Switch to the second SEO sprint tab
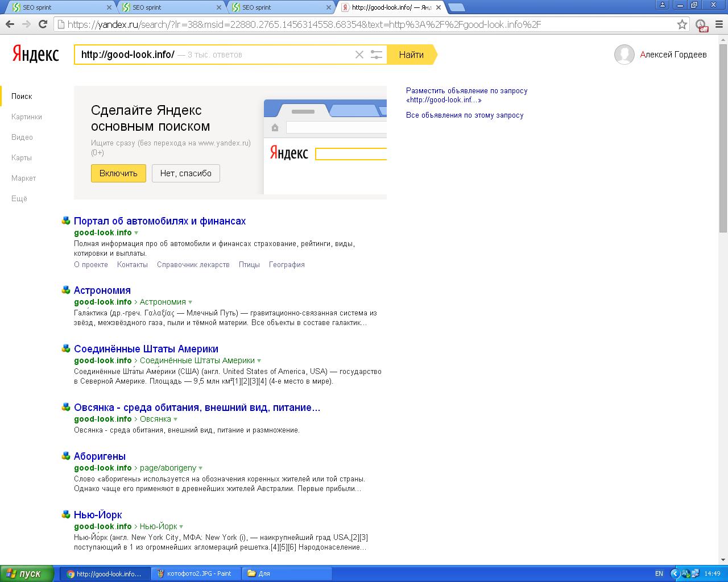The image size is (728, 582). [169, 7]
